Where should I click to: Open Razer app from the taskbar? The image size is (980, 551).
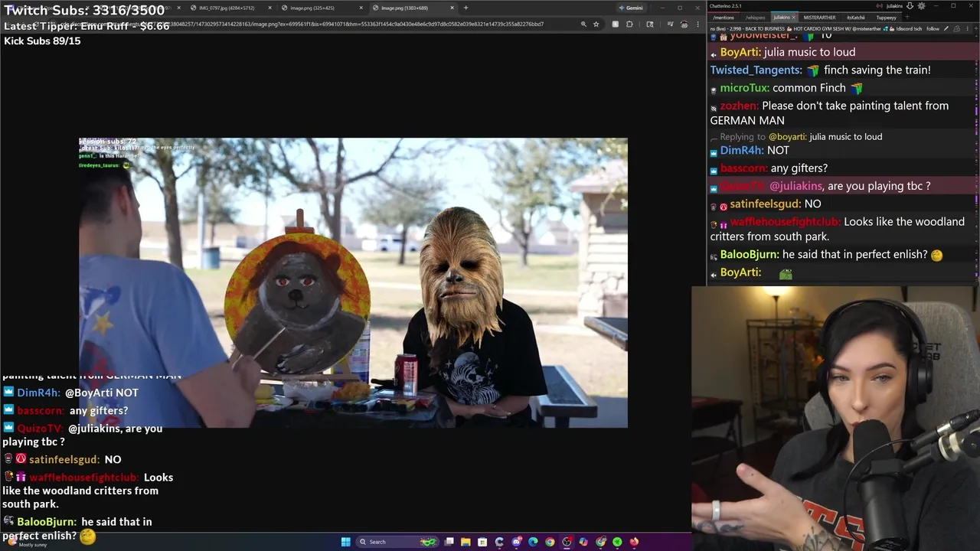tap(617, 542)
